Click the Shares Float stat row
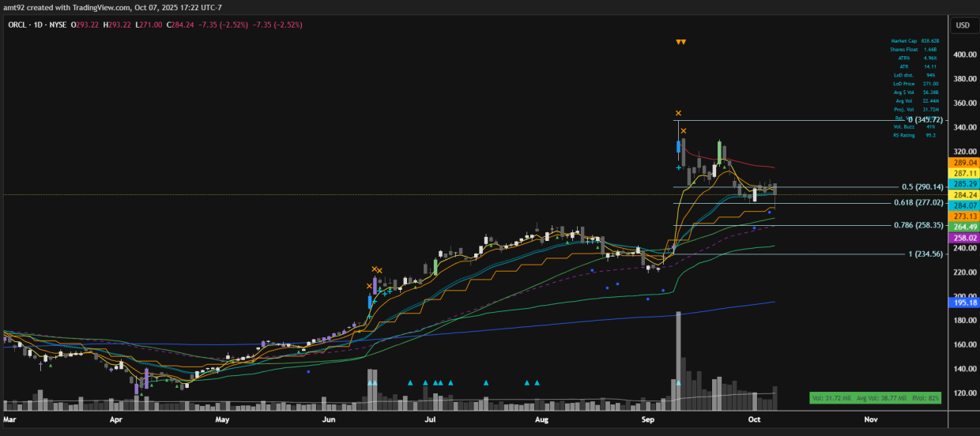The width and height of the screenshot is (980, 436). [x=914, y=49]
